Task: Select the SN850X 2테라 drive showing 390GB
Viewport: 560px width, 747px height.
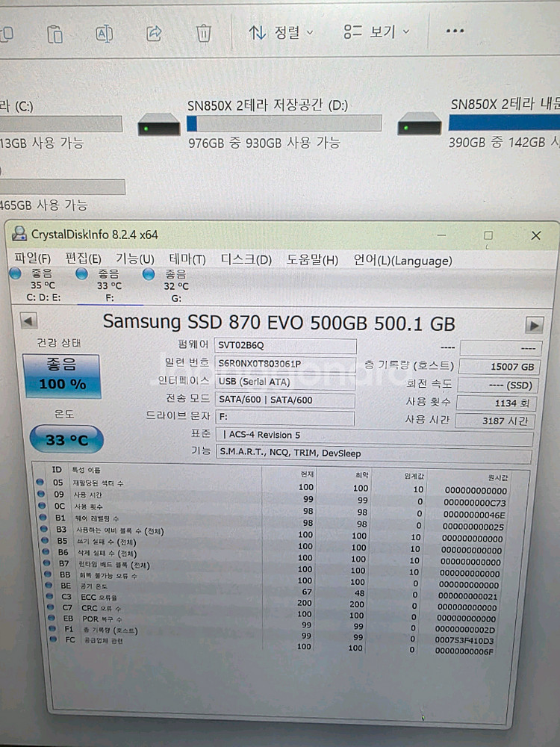Action: pos(420,123)
